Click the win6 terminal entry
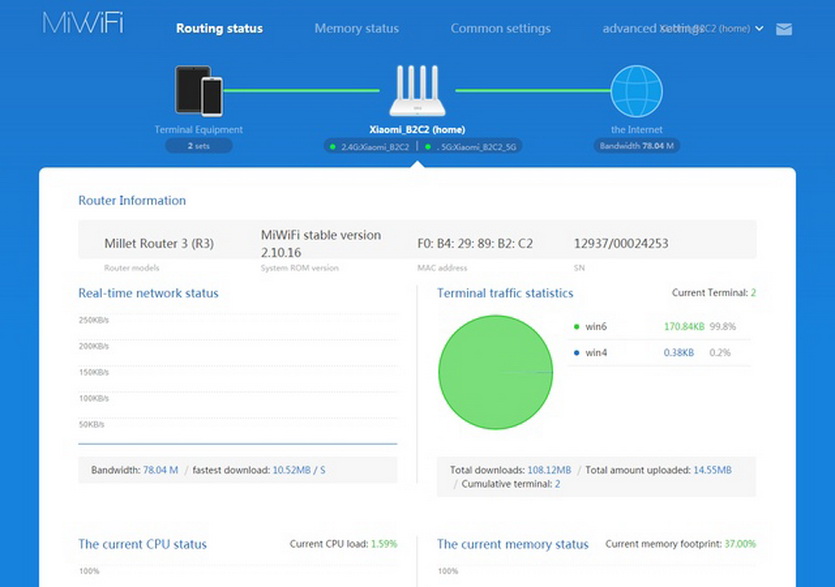 pos(597,326)
